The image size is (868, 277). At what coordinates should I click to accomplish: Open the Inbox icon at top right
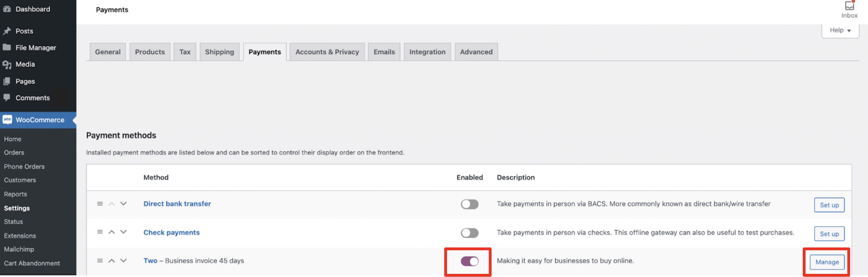coord(849,6)
